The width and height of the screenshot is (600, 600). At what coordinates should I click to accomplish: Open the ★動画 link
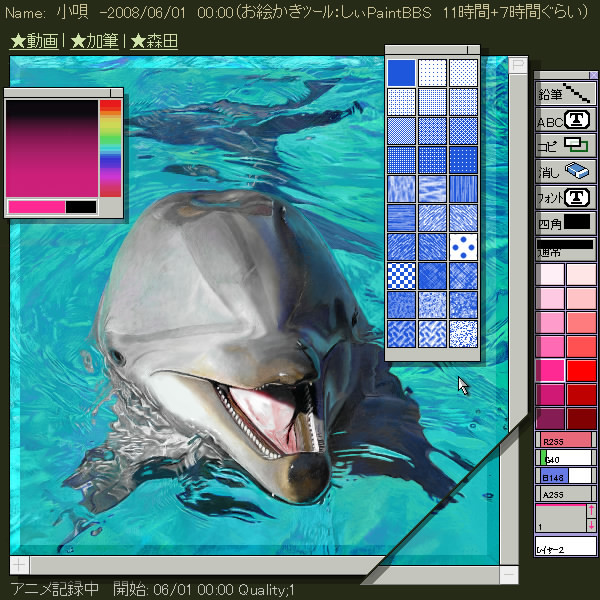tap(34, 42)
